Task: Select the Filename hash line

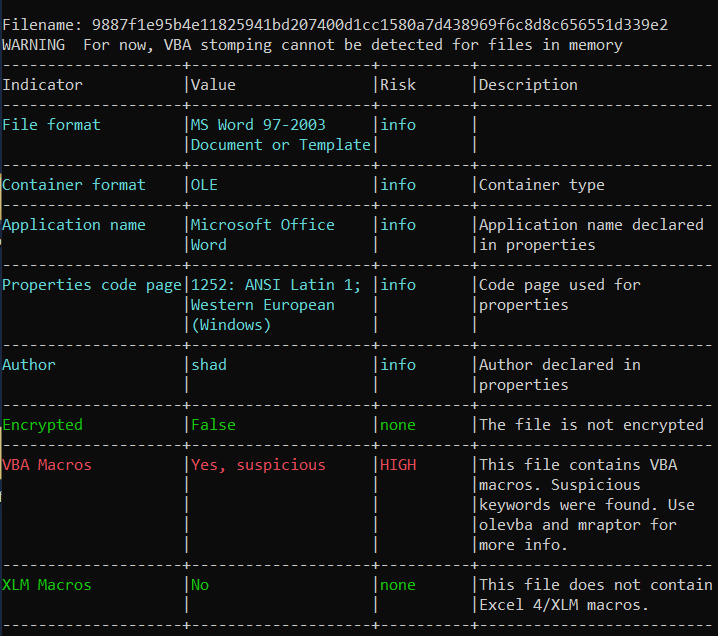Action: tap(335, 25)
